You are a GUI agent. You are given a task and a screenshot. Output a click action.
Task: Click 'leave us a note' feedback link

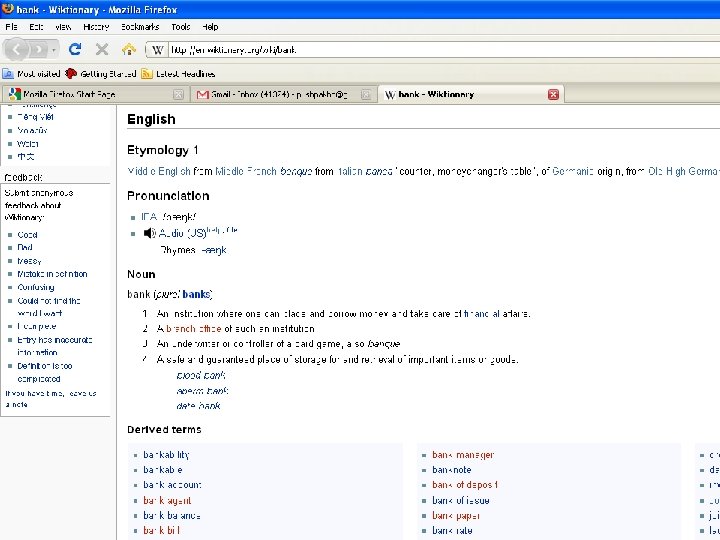[51, 399]
